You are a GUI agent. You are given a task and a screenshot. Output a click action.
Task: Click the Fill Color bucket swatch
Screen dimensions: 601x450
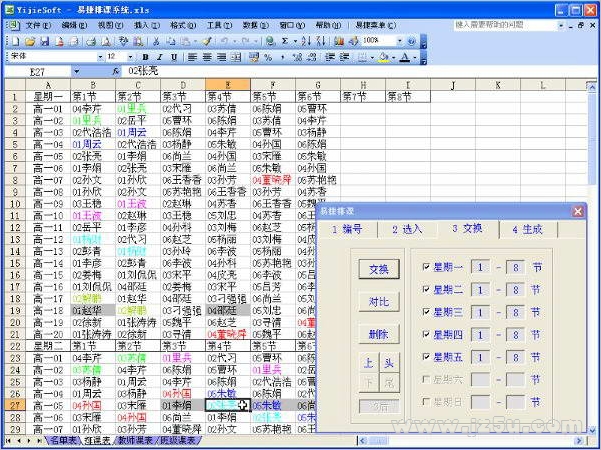click(384, 57)
